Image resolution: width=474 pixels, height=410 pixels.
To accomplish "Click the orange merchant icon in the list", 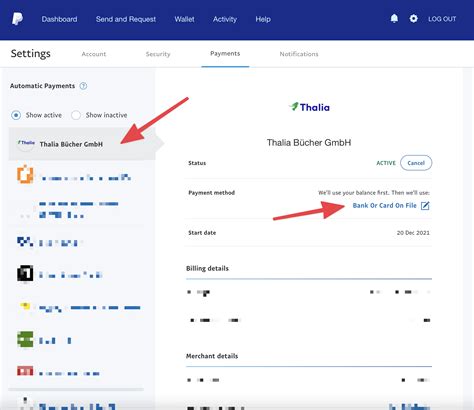I will pos(25,174).
